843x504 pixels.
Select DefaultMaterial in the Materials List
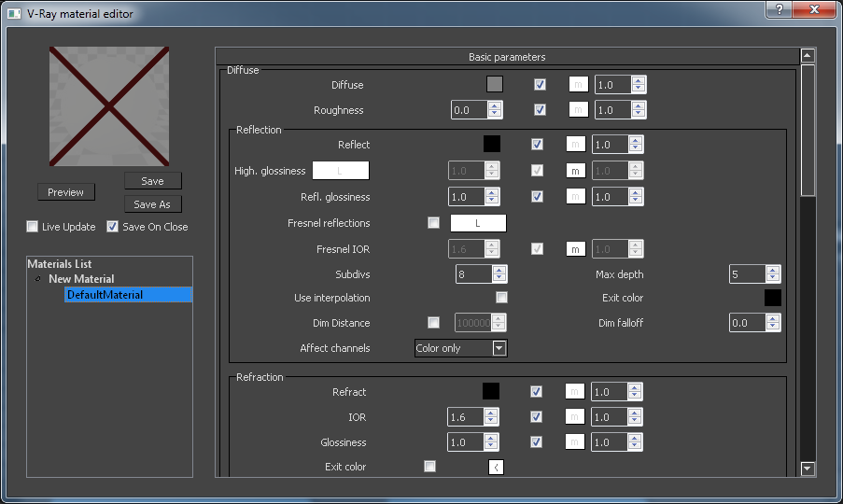pyautogui.click(x=128, y=294)
